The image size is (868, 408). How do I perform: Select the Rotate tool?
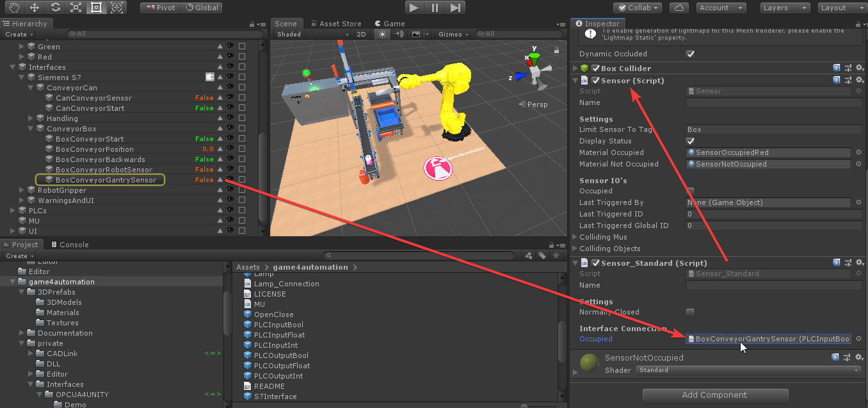pos(55,8)
